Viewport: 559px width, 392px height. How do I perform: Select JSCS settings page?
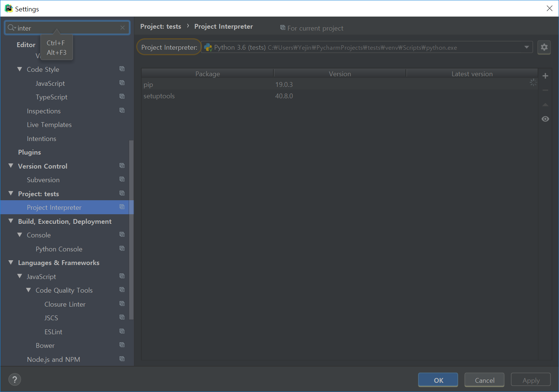tap(51, 318)
